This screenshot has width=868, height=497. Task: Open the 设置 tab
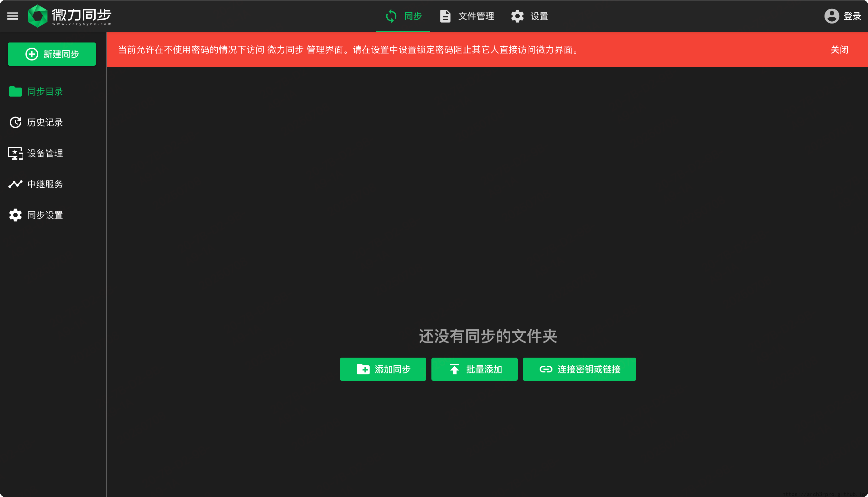(x=539, y=16)
